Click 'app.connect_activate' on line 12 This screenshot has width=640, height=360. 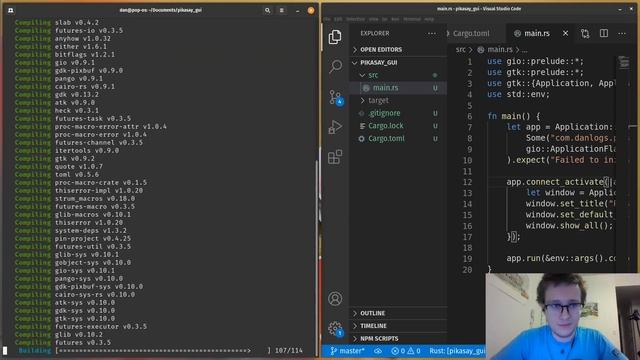(555, 182)
